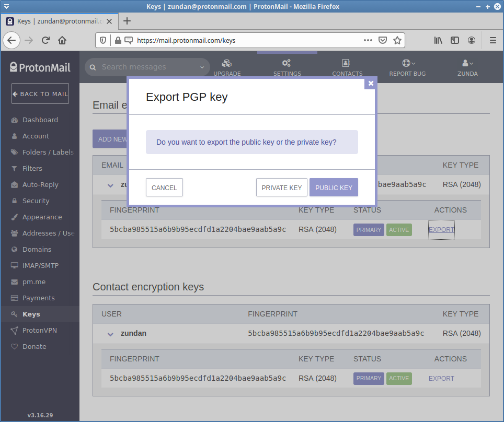The width and height of the screenshot is (504, 422).
Task: Go to the browser Home page
Action: tap(62, 40)
